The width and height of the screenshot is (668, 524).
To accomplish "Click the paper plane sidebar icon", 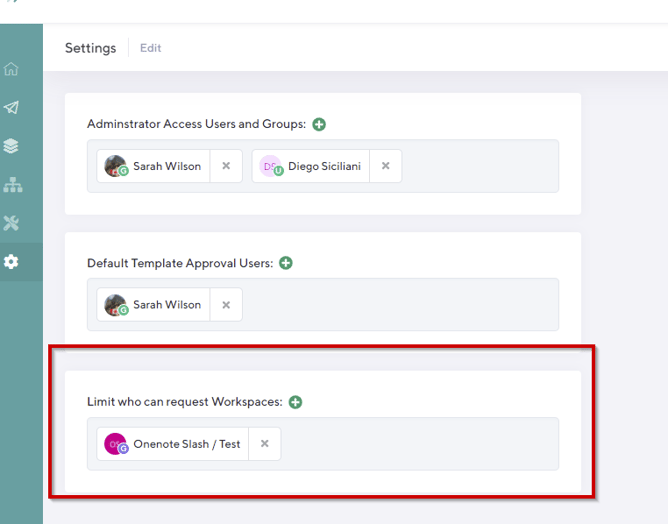I will point(11,108).
